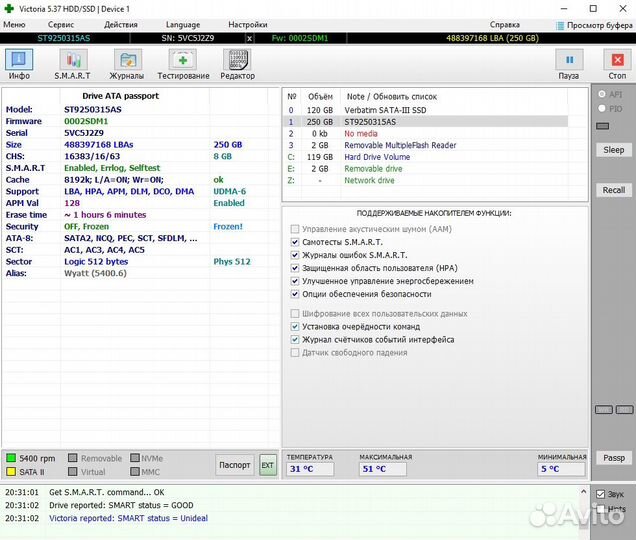Open the Действия menu

click(121, 24)
